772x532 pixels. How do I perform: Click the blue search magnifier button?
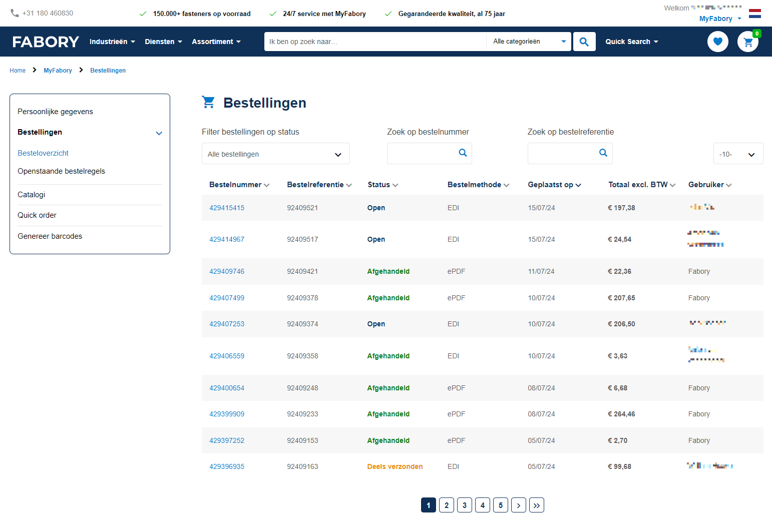pyautogui.click(x=584, y=42)
